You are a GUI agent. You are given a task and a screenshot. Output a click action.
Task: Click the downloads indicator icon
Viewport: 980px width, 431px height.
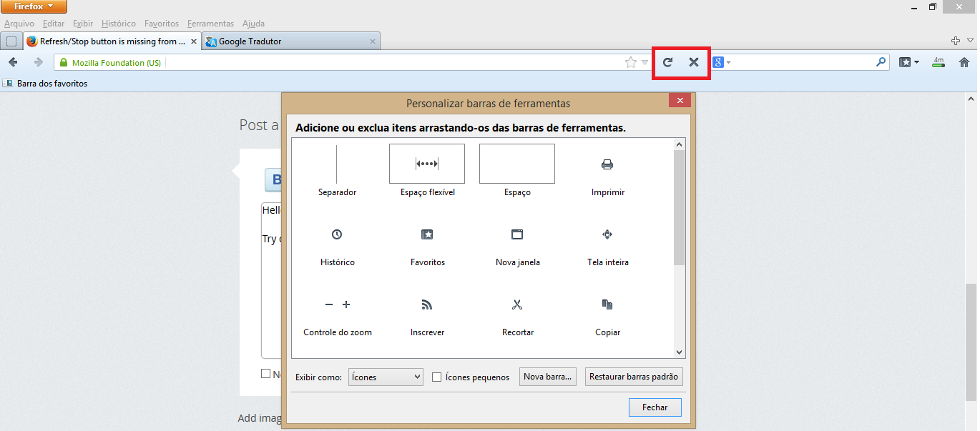[x=939, y=62]
